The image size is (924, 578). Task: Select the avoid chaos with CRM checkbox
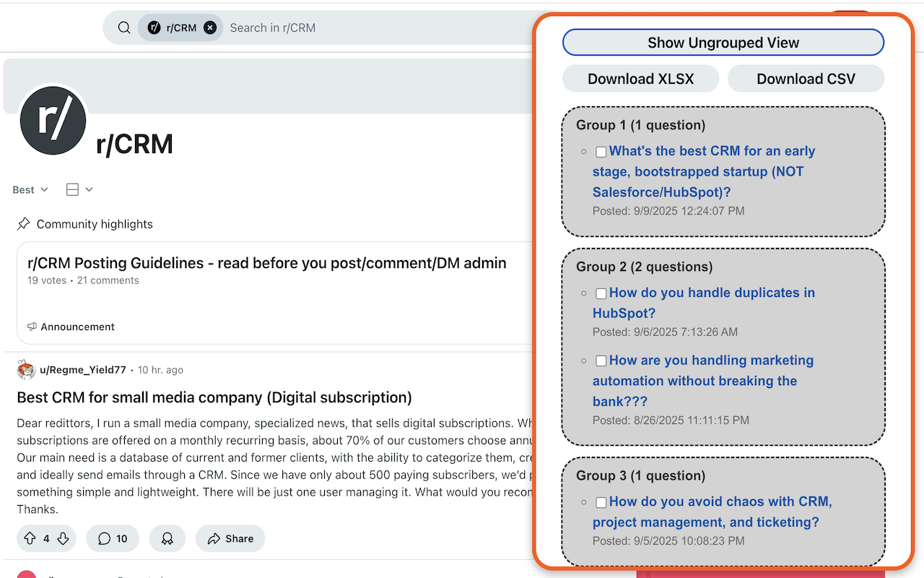click(601, 502)
